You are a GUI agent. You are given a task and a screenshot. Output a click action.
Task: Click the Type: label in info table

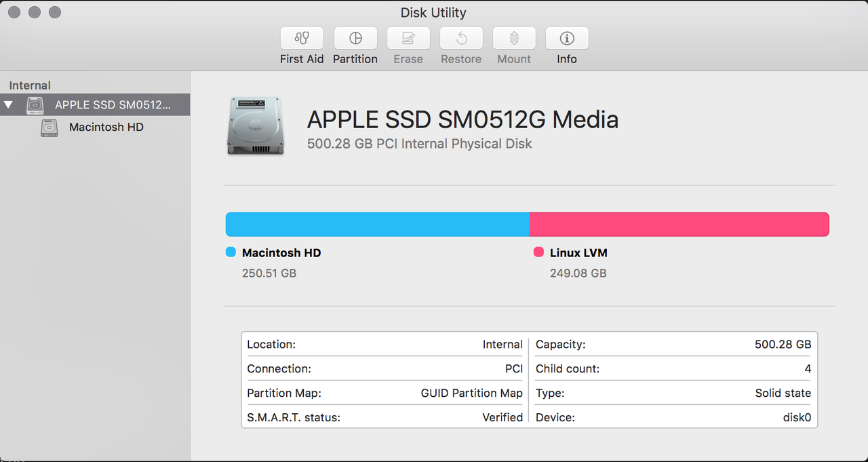tap(550, 393)
